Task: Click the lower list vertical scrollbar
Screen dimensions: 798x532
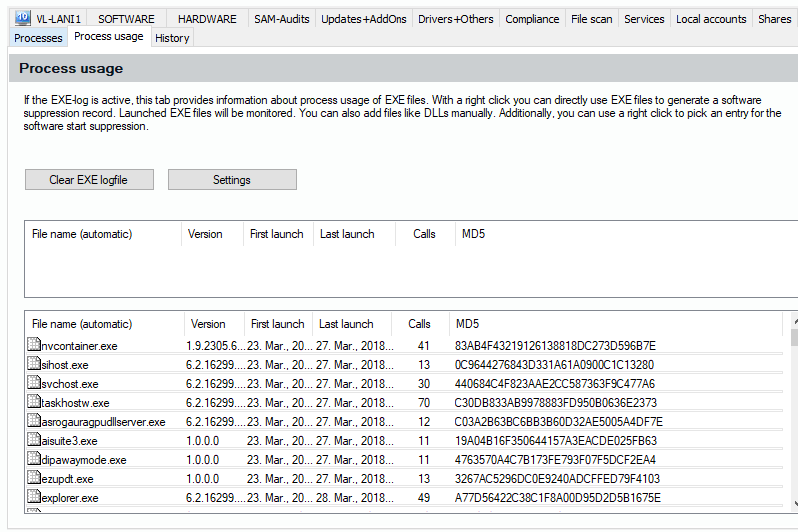Action: tap(794, 419)
